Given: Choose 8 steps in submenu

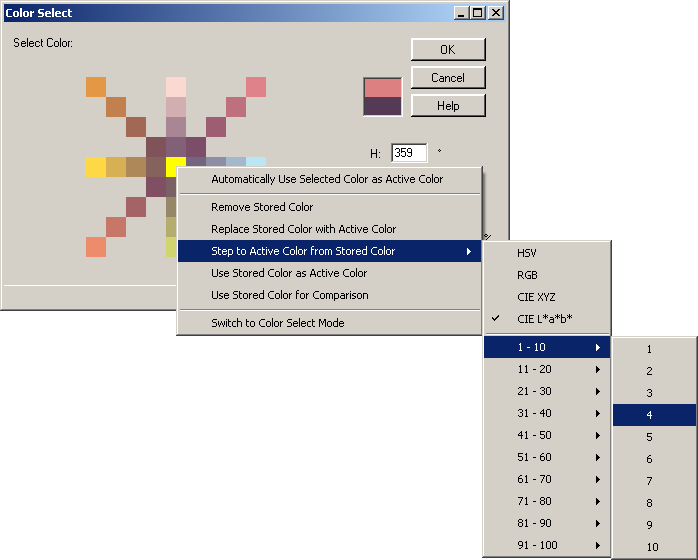Looking at the screenshot, I should tap(654, 503).
